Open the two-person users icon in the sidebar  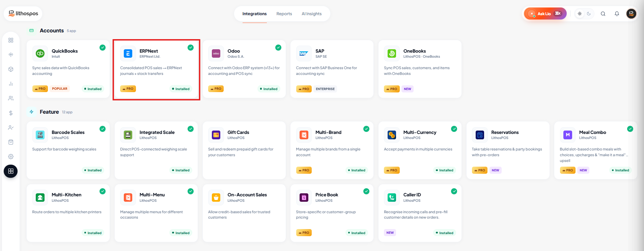[x=11, y=98]
